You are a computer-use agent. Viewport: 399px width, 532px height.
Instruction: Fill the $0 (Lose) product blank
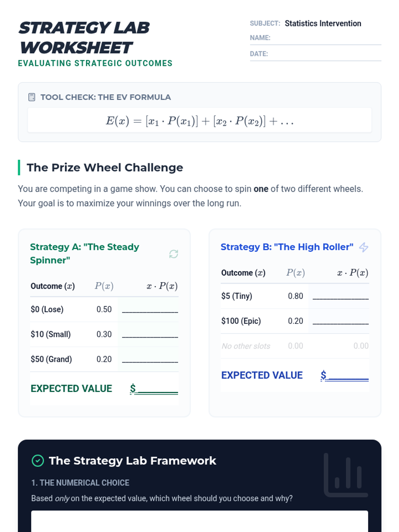(x=150, y=309)
